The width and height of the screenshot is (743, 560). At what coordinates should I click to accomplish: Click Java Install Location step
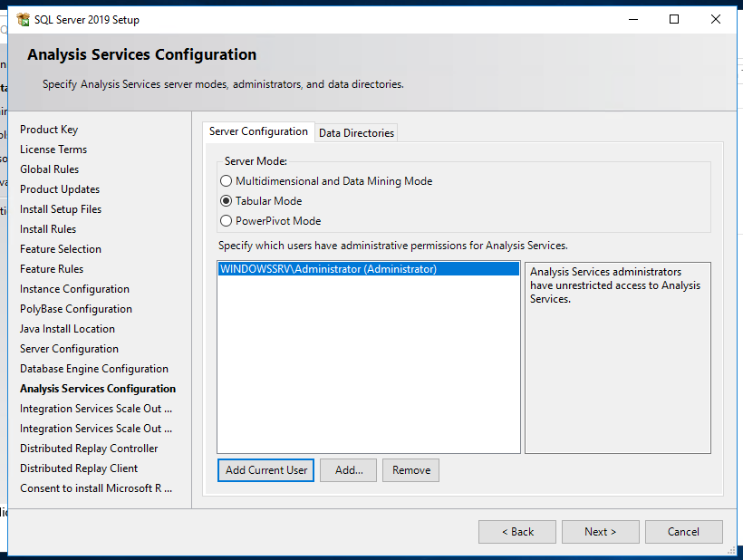[67, 329]
